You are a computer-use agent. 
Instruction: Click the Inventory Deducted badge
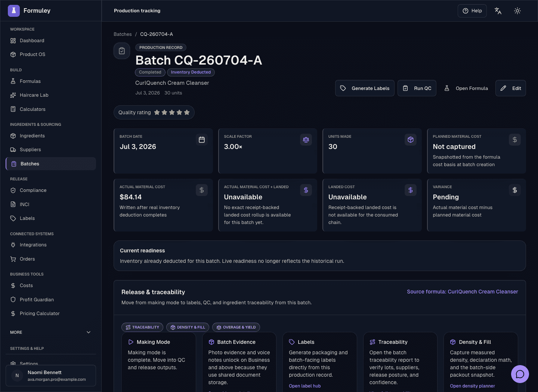[191, 72]
